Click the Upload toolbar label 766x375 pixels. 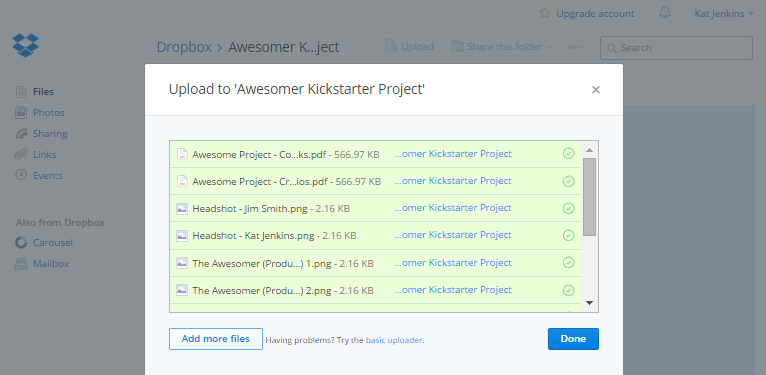pos(417,47)
